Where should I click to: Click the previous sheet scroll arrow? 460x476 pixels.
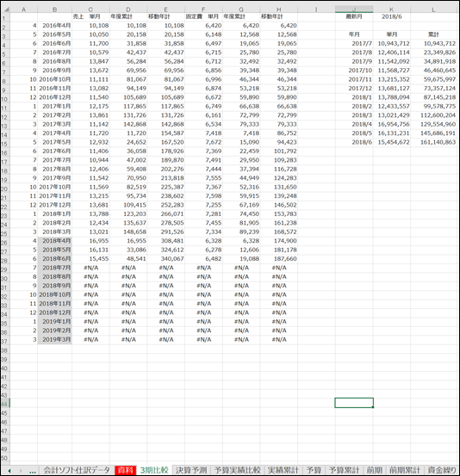point(9,471)
